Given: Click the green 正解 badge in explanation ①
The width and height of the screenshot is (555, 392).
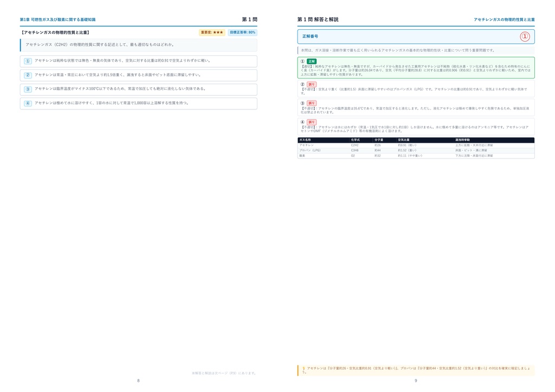Looking at the screenshot, I should point(312,62).
